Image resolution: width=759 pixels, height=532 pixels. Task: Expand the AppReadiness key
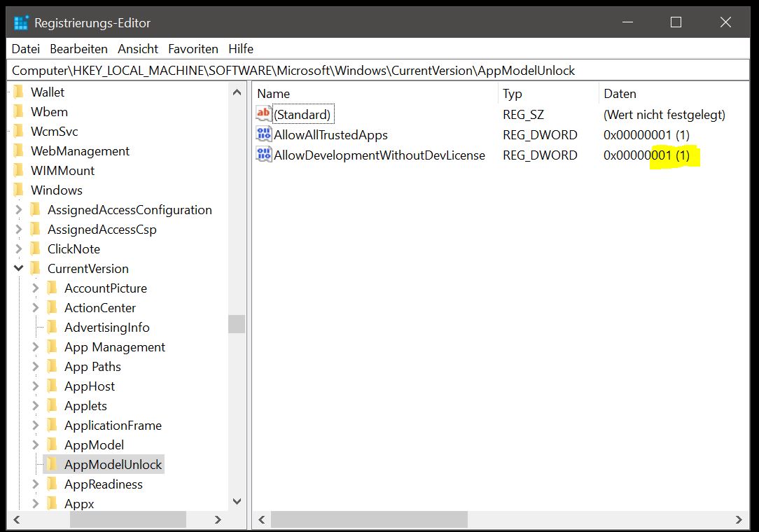(35, 484)
